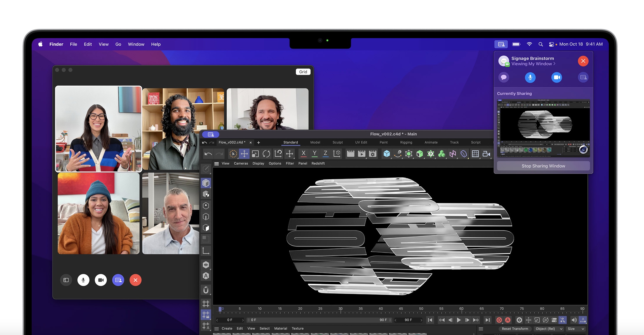Open coordinates panel hamburger menu
This screenshot has width=644, height=335.
coord(481,329)
